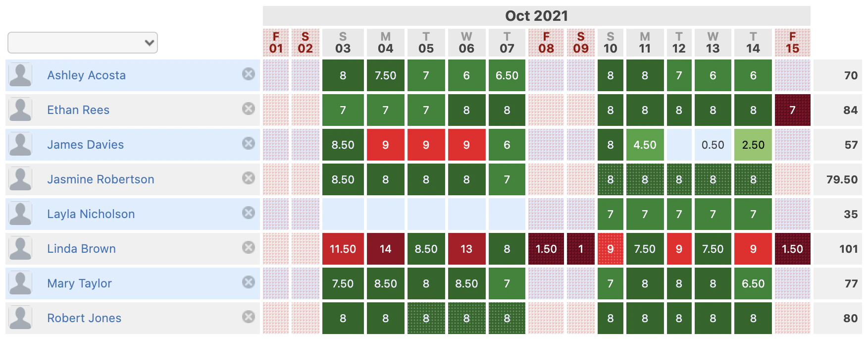This screenshot has width=868, height=339.
Task: Click Layla Nicholson's profile avatar icon
Action: (20, 214)
